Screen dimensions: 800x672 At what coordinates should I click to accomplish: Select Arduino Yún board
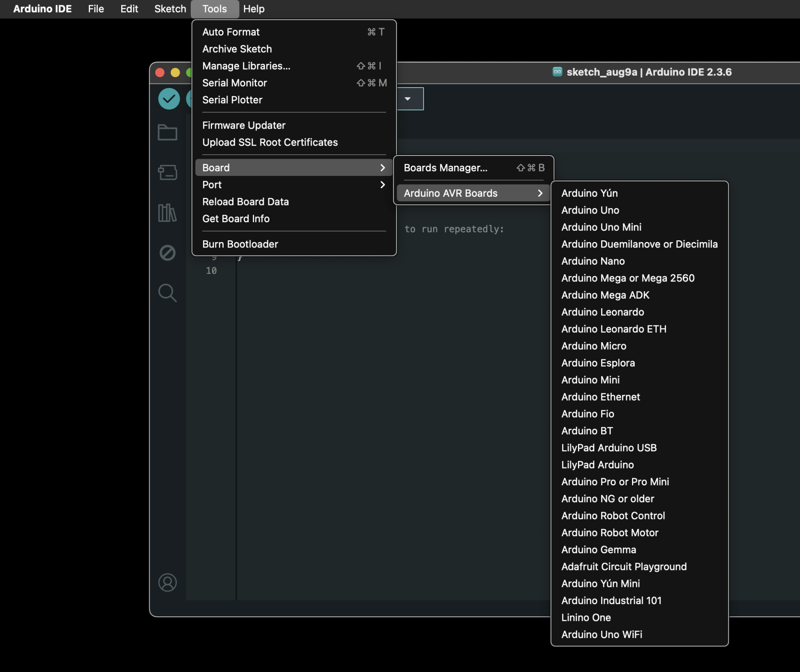[x=639, y=193]
